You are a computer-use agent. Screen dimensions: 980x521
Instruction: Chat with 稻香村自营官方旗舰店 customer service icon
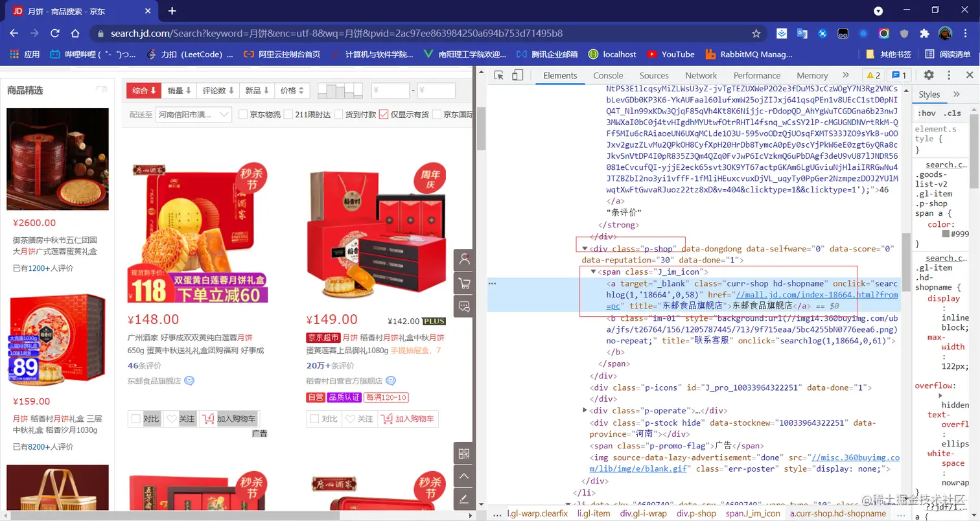pos(391,381)
